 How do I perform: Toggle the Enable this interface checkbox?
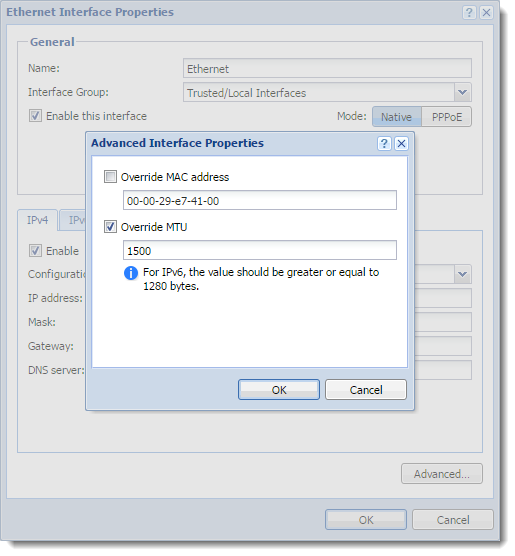pos(35,117)
